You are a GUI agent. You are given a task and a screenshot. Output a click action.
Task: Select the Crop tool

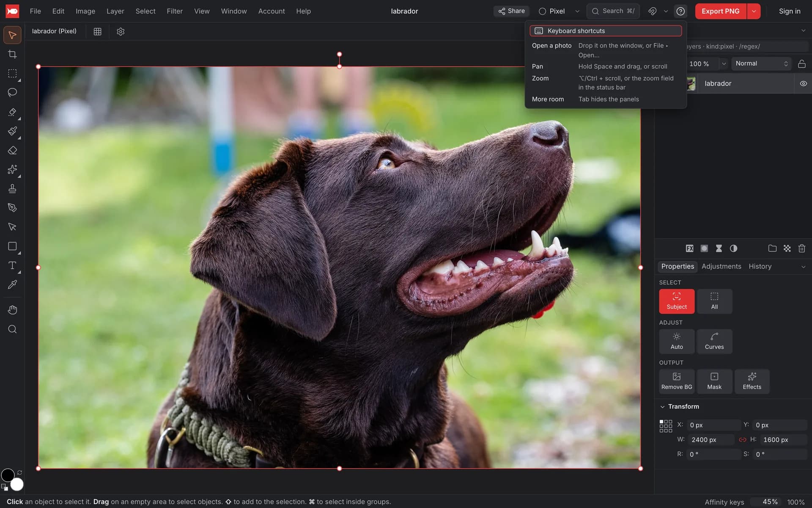click(x=12, y=54)
